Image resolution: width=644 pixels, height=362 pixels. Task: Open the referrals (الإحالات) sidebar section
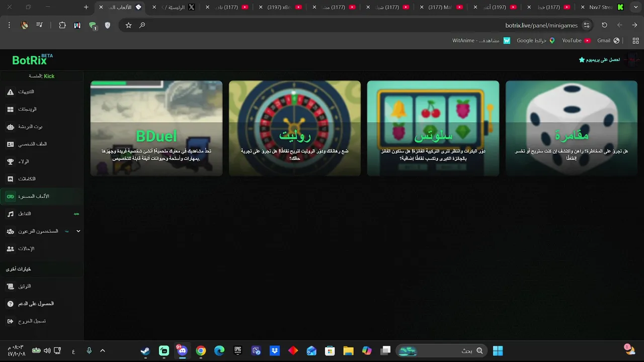(x=42, y=249)
